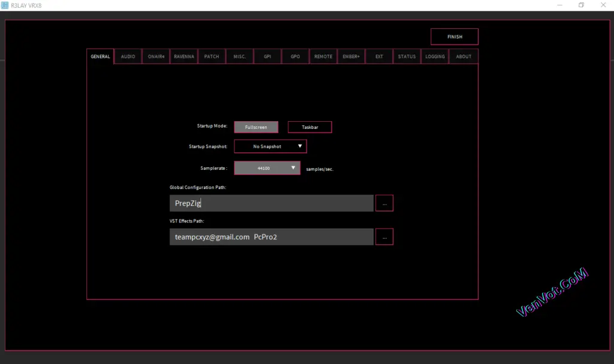
Task: Switch to the GENERAL tab
Action: click(x=100, y=56)
